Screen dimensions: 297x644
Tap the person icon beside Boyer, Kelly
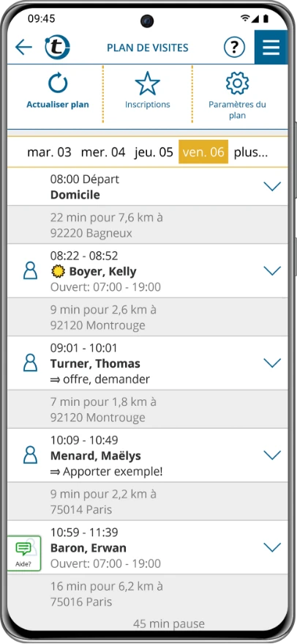pyautogui.click(x=30, y=271)
